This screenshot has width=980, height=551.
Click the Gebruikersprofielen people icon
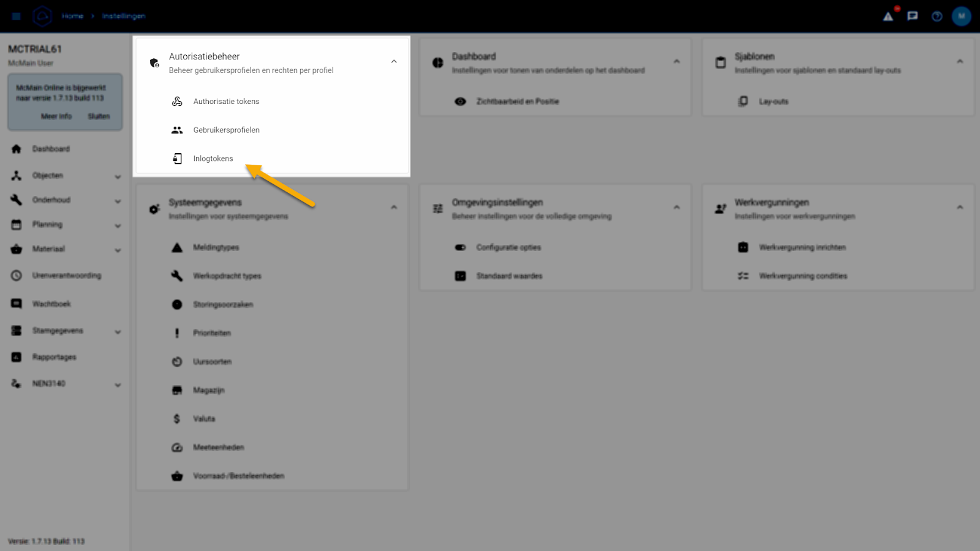pyautogui.click(x=177, y=130)
